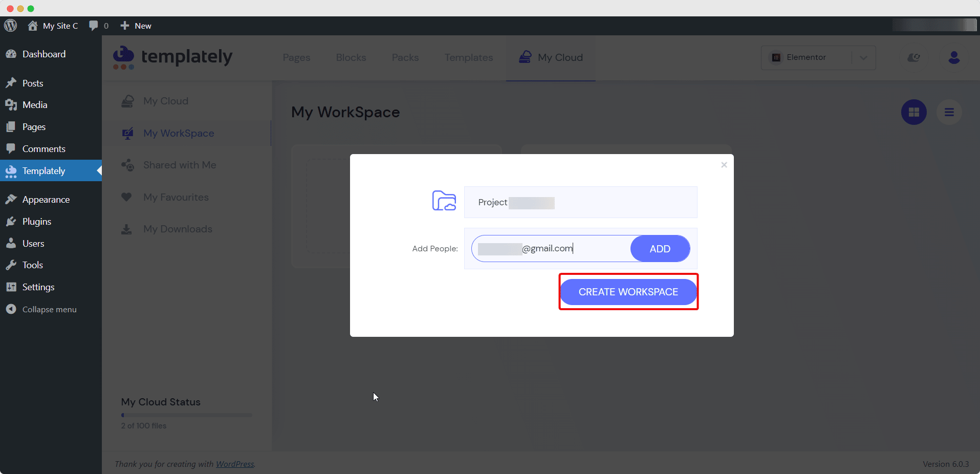
Task: Click the heart icon beside My Favourites
Action: (x=126, y=197)
